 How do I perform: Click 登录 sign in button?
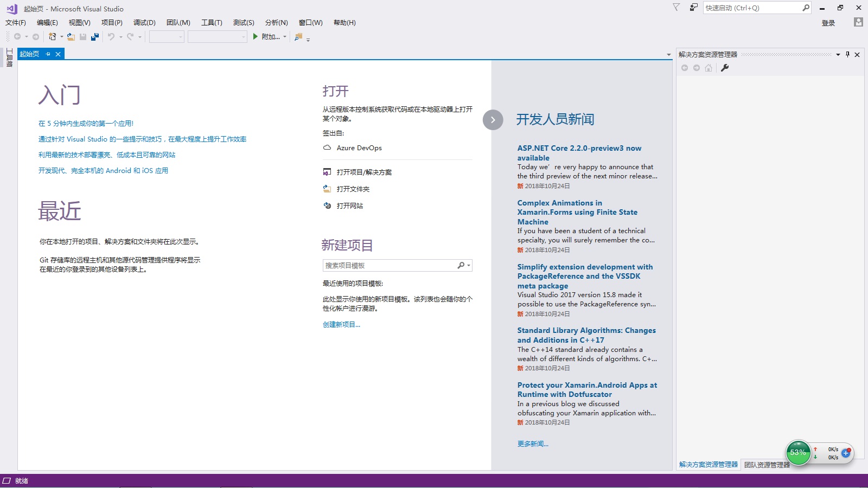tap(828, 23)
